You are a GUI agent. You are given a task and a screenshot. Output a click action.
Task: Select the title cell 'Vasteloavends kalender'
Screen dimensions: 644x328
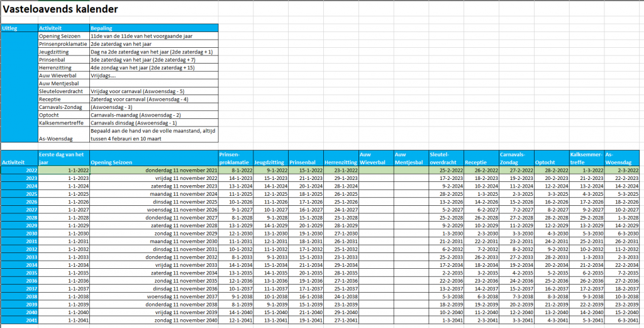(60, 9)
